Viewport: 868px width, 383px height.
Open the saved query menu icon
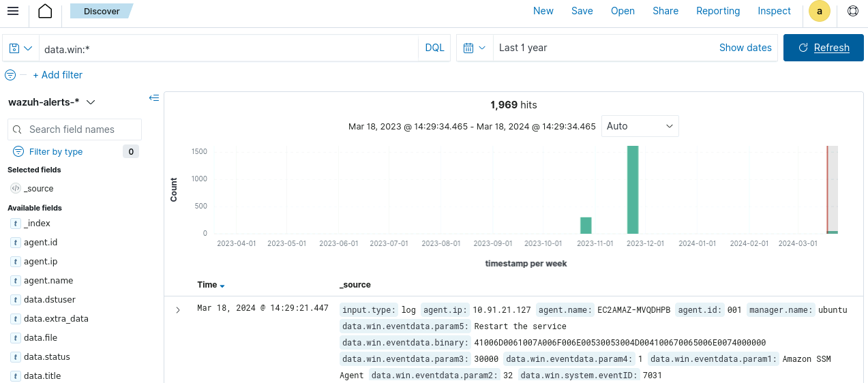tap(20, 48)
